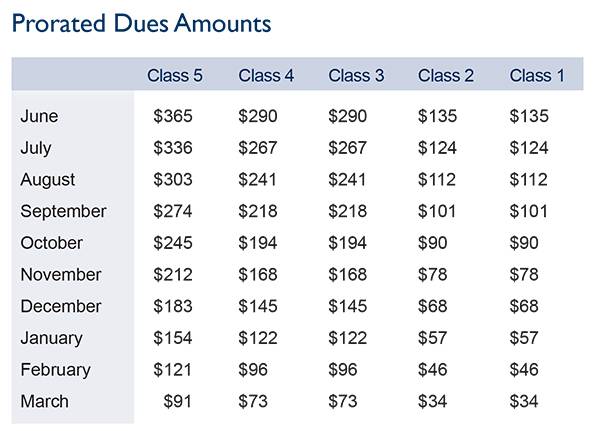Select the $121 February Class 5 amount
This screenshot has width=600, height=431.
tap(172, 370)
